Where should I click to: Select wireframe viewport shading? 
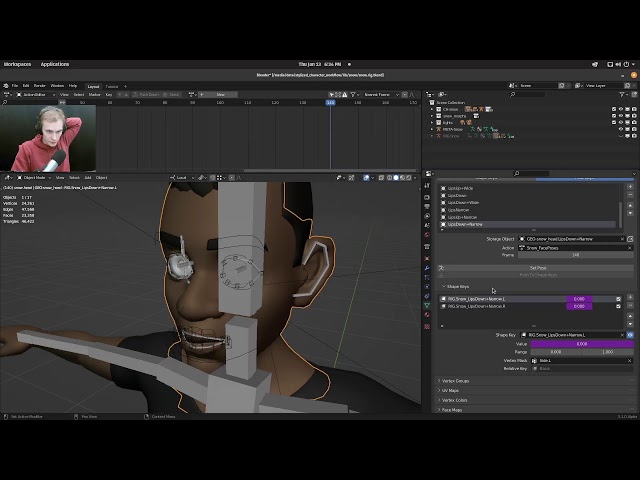(389, 178)
